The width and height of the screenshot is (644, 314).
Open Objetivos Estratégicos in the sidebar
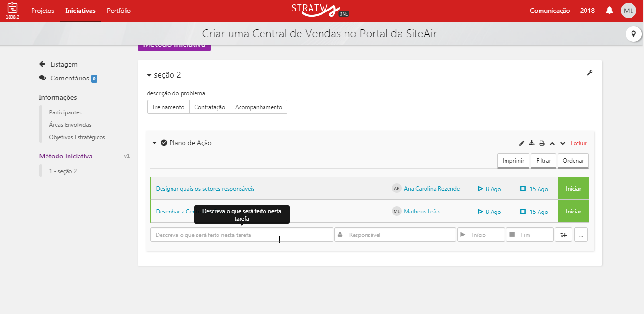pyautogui.click(x=77, y=137)
